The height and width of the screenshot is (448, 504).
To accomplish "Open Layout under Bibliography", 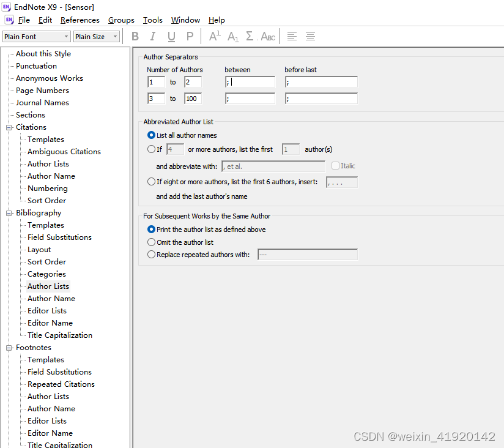I will tap(39, 250).
